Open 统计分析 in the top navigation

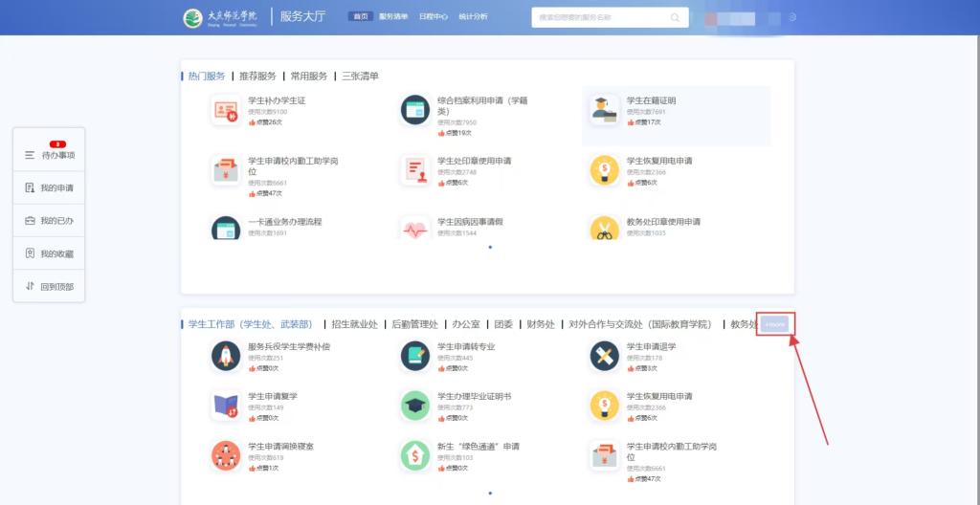473,17
